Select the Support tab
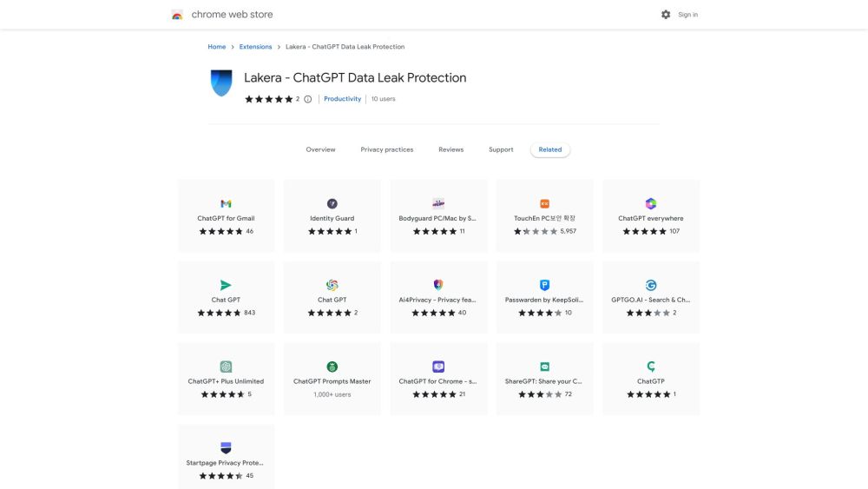This screenshot has height=489, width=868. tap(501, 149)
